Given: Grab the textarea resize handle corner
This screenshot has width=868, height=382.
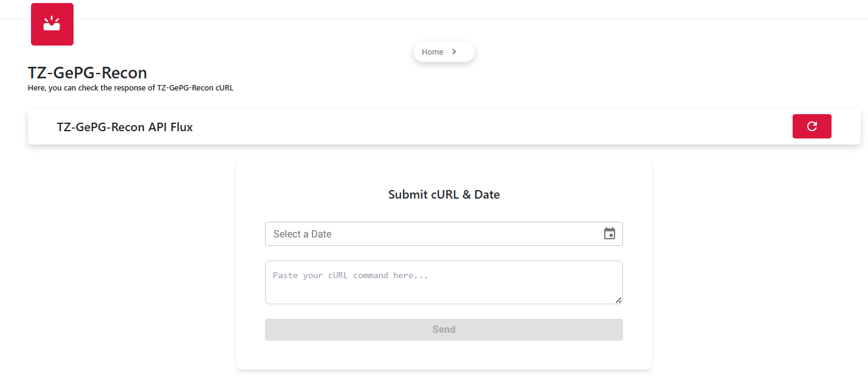Looking at the screenshot, I should pyautogui.click(x=618, y=299).
